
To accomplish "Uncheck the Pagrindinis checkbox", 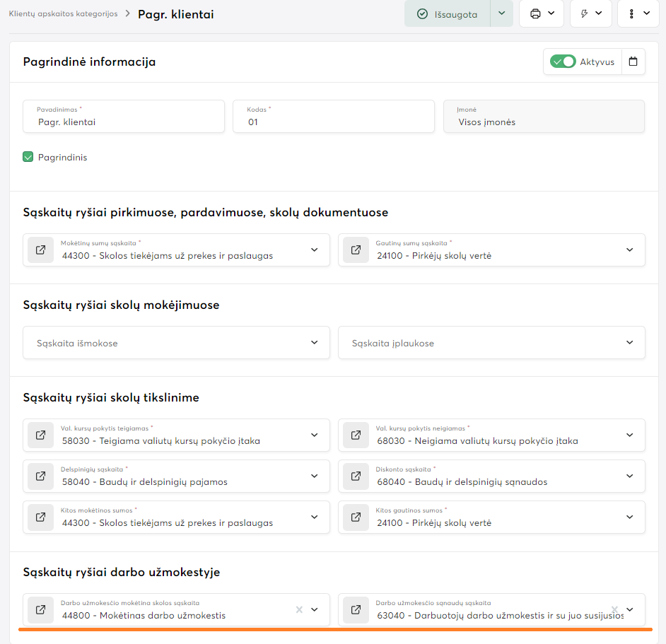I will [28, 157].
